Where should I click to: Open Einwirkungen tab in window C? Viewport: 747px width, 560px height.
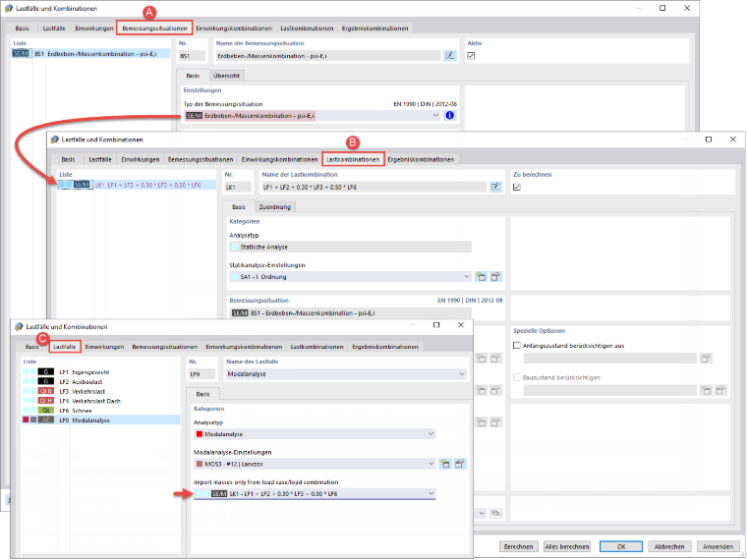pos(104,347)
